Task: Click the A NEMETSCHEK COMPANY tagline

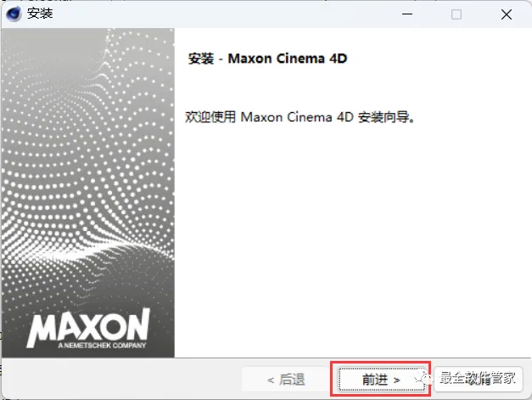Action: pyautogui.click(x=102, y=346)
